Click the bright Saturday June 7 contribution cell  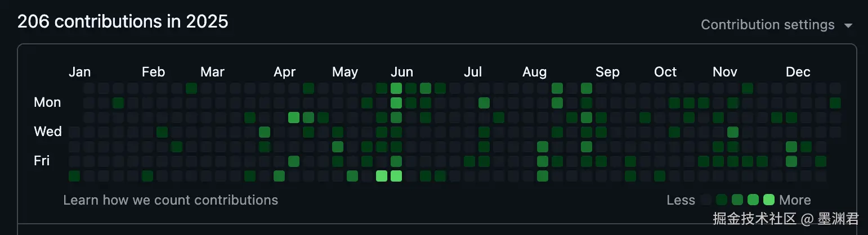[396, 176]
